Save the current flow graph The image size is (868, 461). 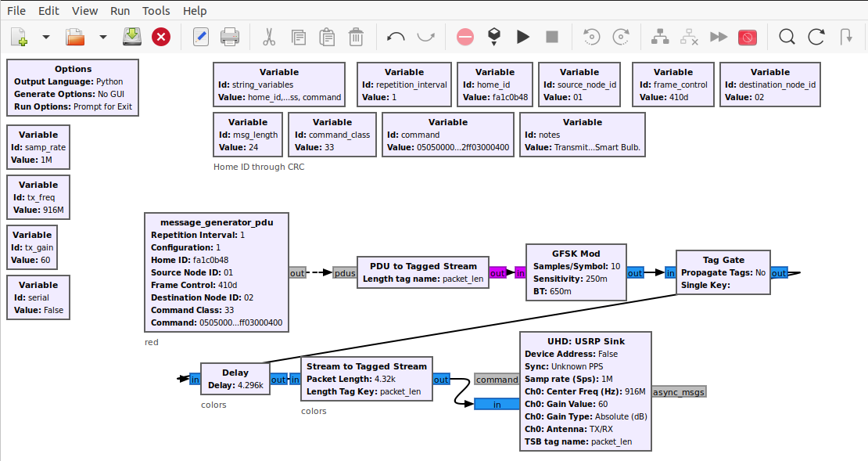coord(131,37)
